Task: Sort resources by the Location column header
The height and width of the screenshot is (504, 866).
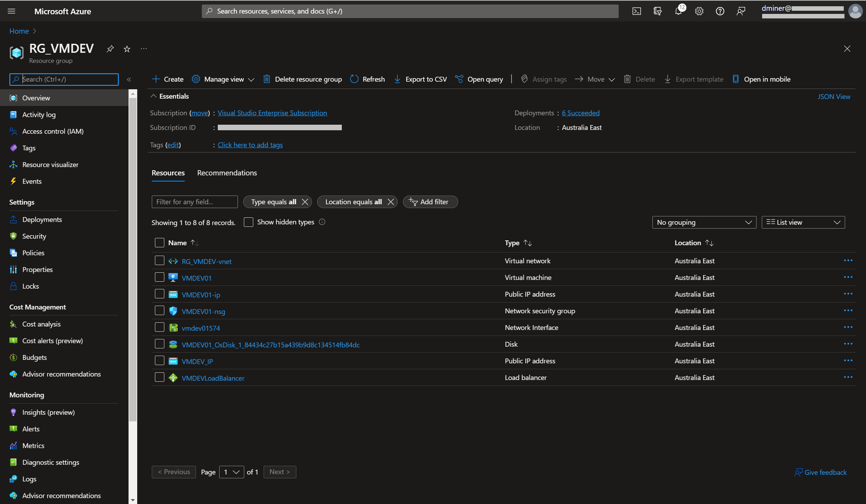Action: point(694,243)
